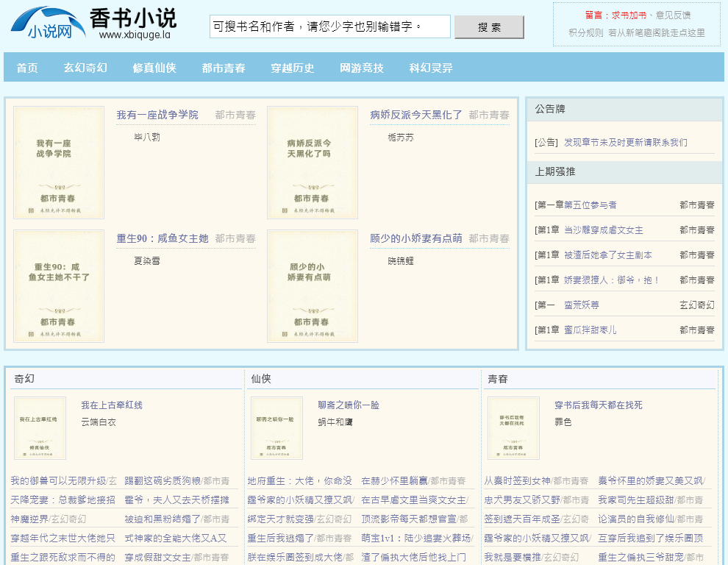Open 签到遮天百年成圣 book link
The image size is (728, 565).
(x=522, y=519)
